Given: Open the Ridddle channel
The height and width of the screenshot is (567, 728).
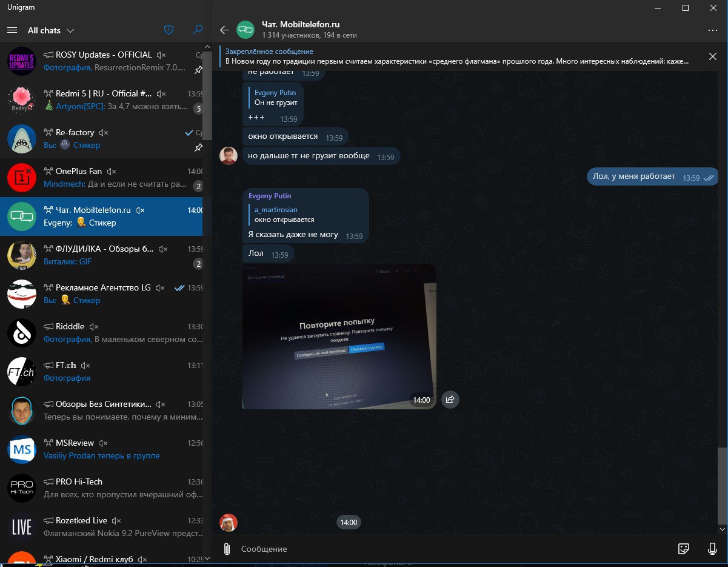Looking at the screenshot, I should 102,333.
